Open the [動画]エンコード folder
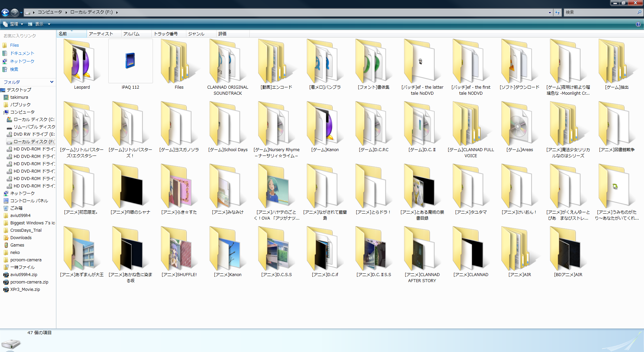The width and height of the screenshot is (644, 352). point(276,61)
